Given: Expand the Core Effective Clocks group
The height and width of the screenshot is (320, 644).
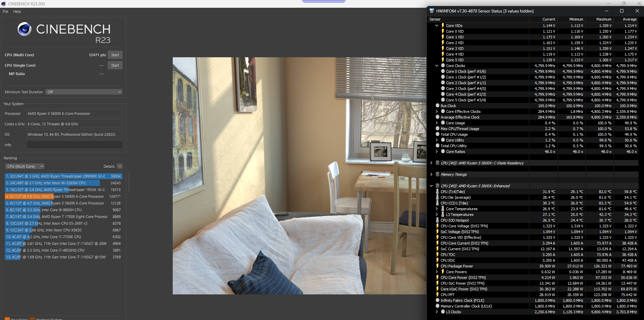Looking at the screenshot, I should click(x=437, y=111).
